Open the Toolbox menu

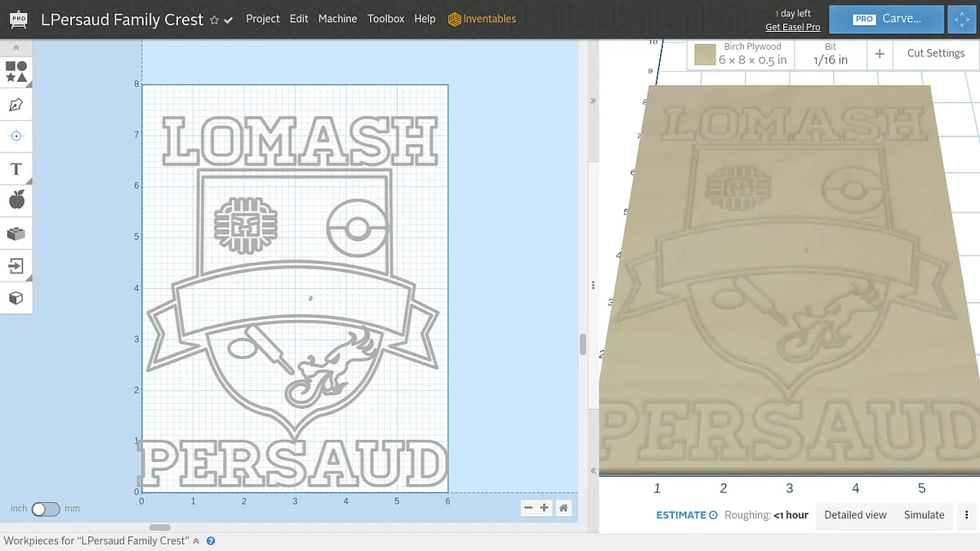tap(385, 19)
